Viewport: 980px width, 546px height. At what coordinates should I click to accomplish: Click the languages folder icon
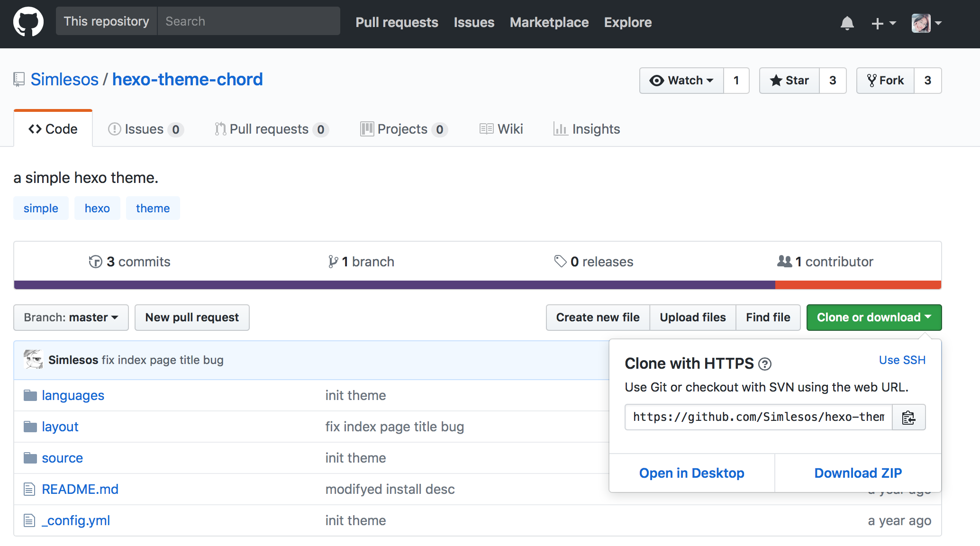tap(30, 395)
